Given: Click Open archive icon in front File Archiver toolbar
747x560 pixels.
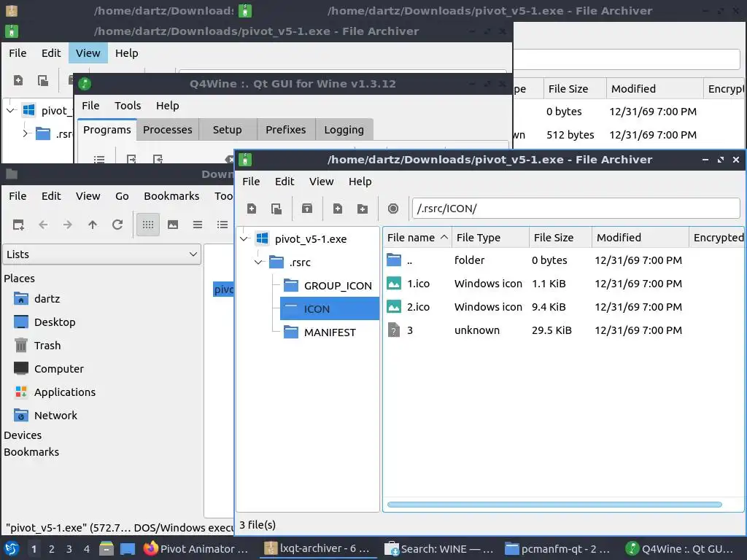Looking at the screenshot, I should coord(276,209).
